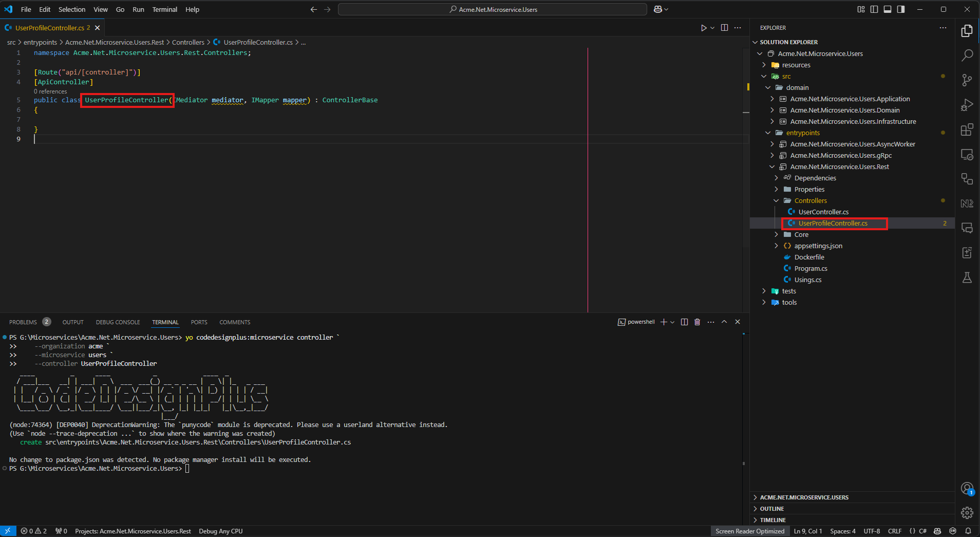The height and width of the screenshot is (537, 980).
Task: Open notifications bell in status bar
Action: [x=968, y=531]
